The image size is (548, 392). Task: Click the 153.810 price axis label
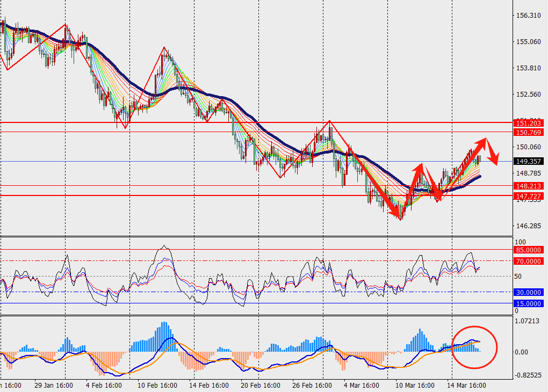click(527, 68)
